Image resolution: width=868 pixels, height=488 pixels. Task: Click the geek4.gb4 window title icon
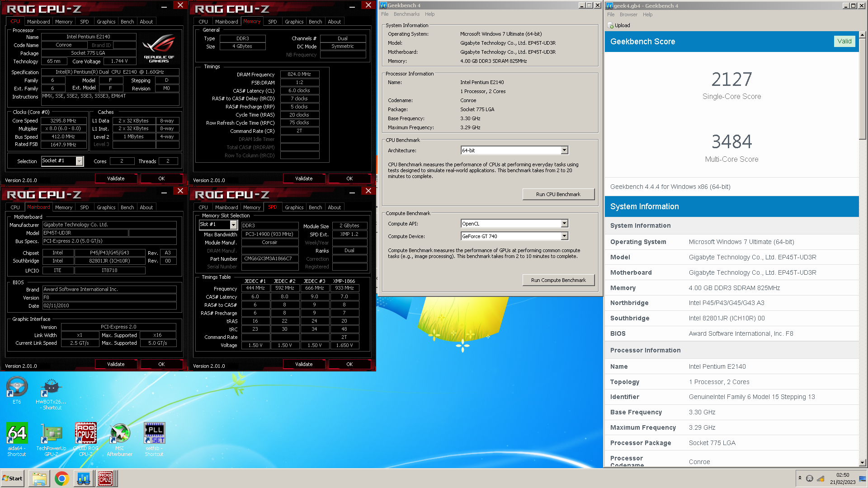609,6
